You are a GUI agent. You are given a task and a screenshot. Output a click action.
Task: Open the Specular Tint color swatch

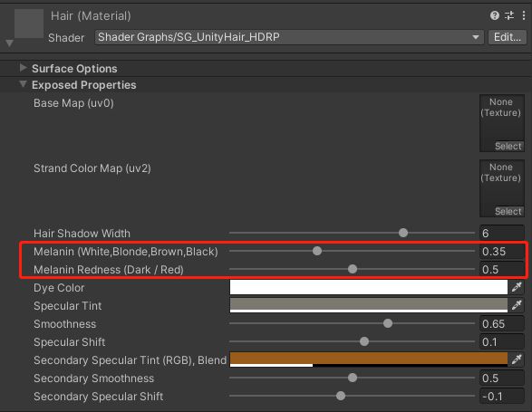369,305
